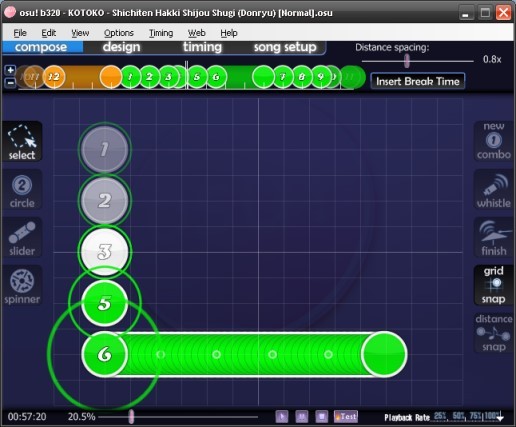Click green timeline circle 7
This screenshot has height=427, width=516.
283,77
